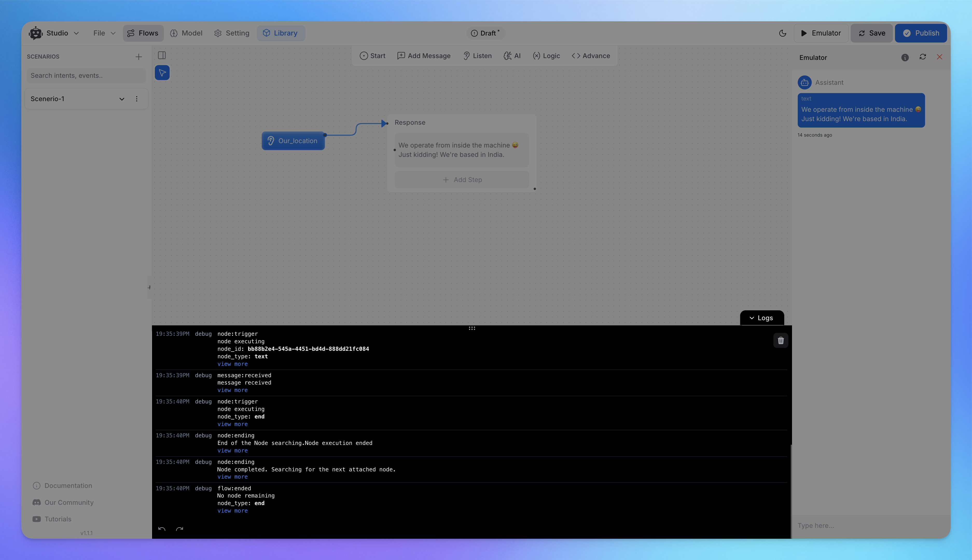Open Tutorials video link

tap(52, 519)
